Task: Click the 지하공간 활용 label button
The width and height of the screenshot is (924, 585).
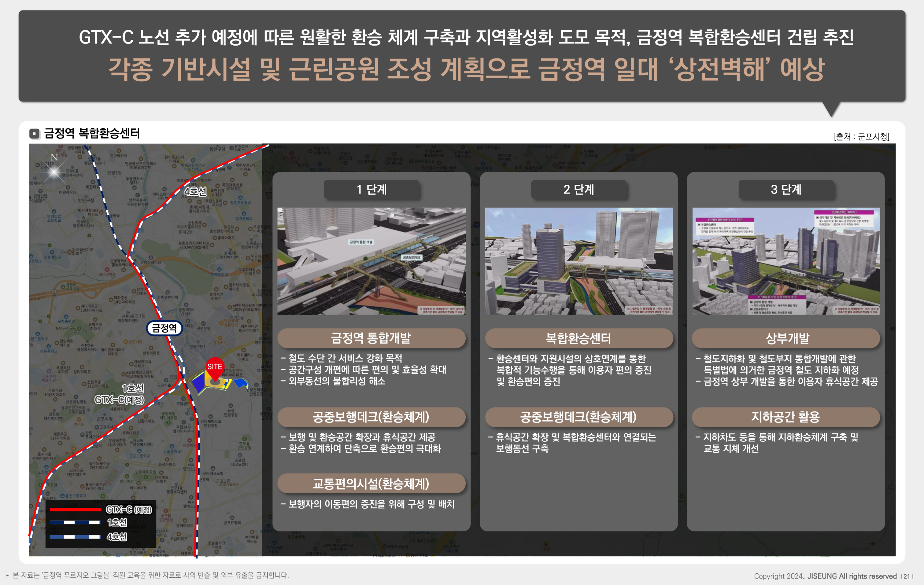Action: (x=786, y=417)
